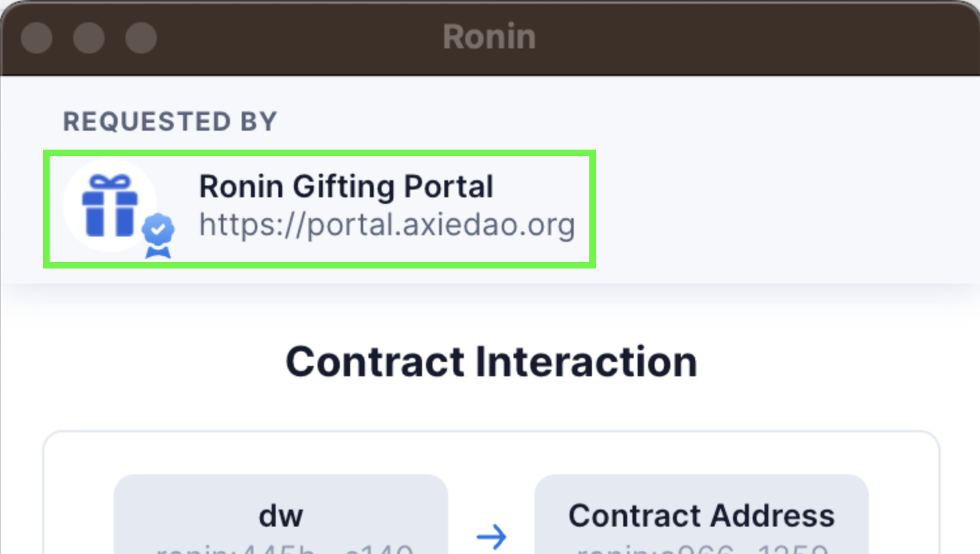The height and width of the screenshot is (554, 980).
Task: Close the Ronin window
Action: [37, 37]
